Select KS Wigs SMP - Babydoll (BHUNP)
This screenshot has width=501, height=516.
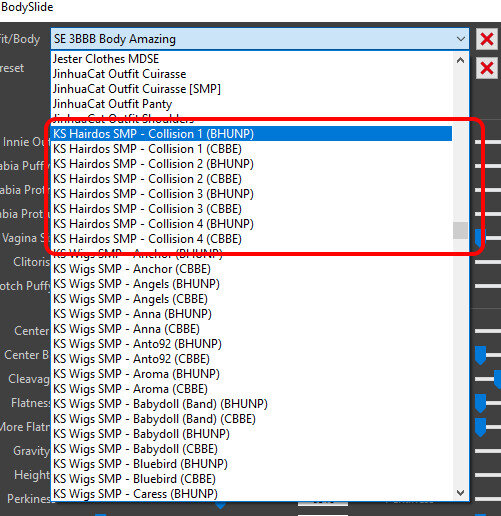(252, 434)
